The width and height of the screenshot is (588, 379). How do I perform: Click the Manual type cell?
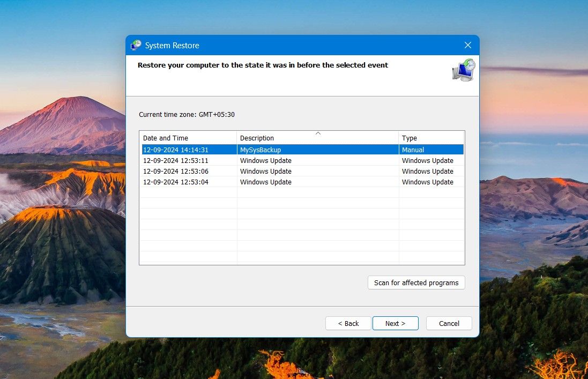coord(413,150)
